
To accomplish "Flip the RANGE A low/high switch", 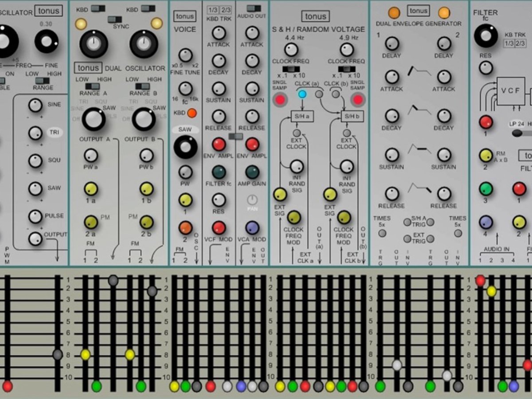I will click(x=92, y=86).
